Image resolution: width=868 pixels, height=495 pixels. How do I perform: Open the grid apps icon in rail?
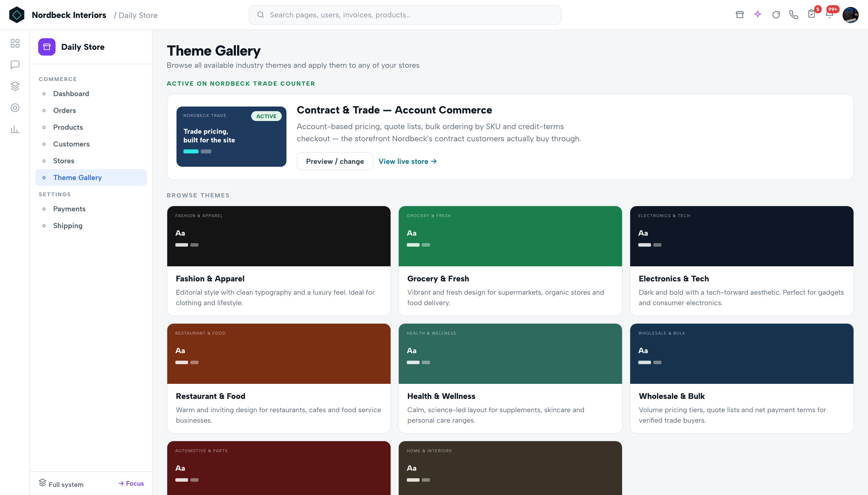[15, 43]
